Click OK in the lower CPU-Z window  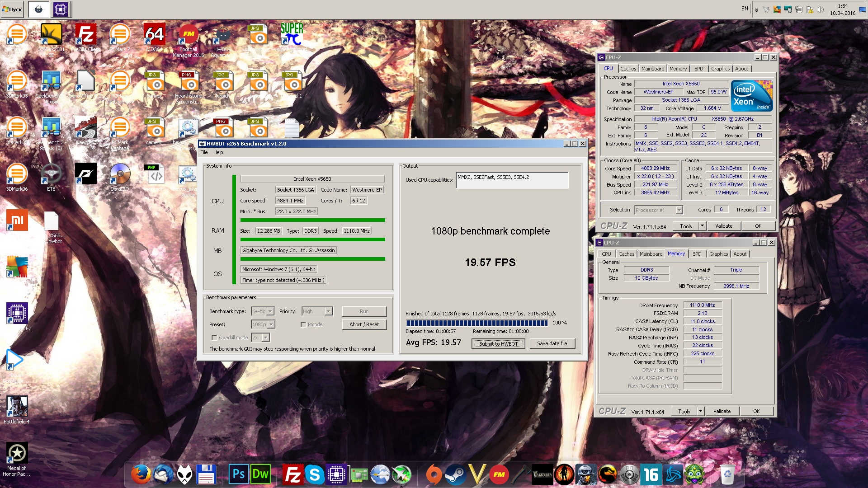[x=756, y=411]
